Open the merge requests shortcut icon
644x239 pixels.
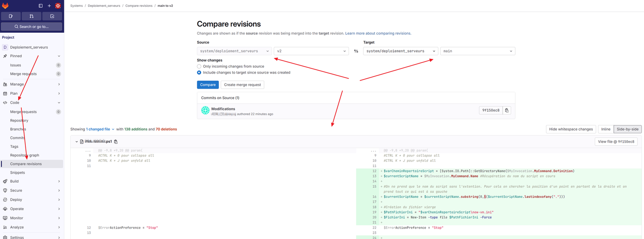point(31,16)
